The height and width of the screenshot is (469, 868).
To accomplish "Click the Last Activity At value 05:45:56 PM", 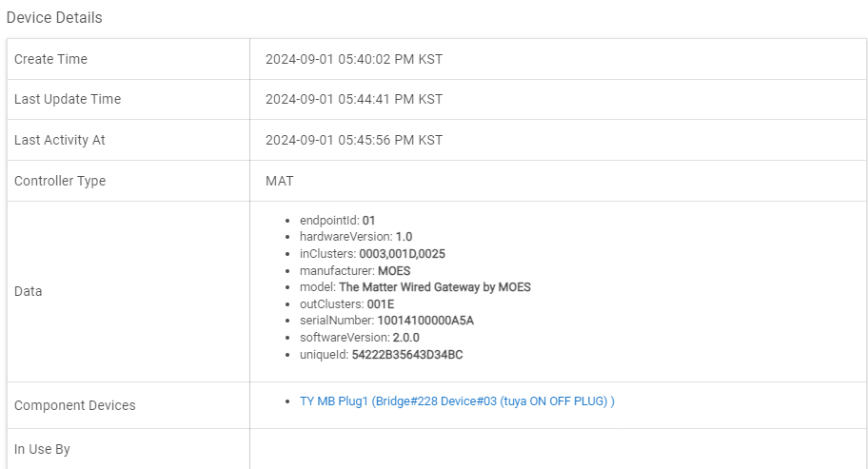I will point(353,140).
